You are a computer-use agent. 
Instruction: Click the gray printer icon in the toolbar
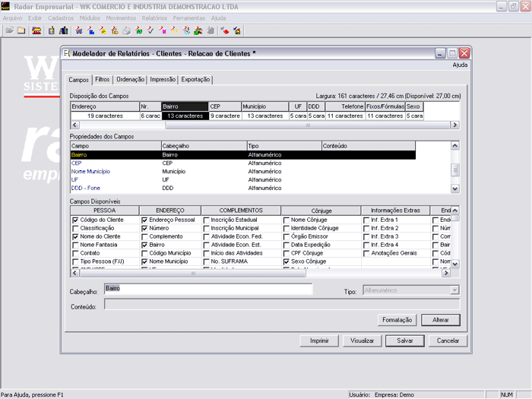coord(126,30)
